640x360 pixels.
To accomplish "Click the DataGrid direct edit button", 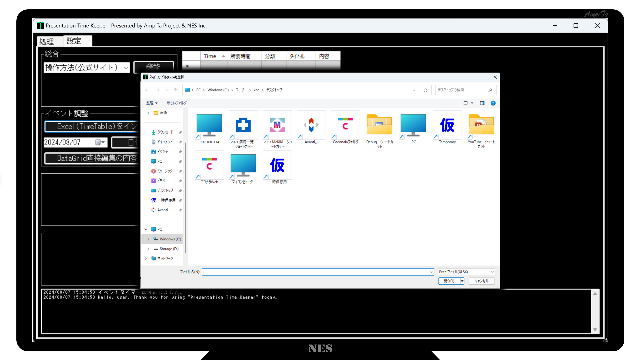I will [x=92, y=158].
